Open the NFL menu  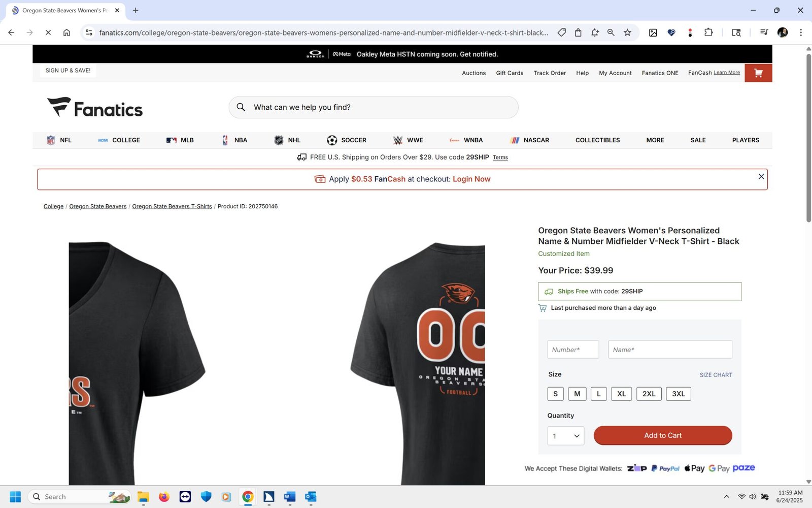[x=59, y=140]
